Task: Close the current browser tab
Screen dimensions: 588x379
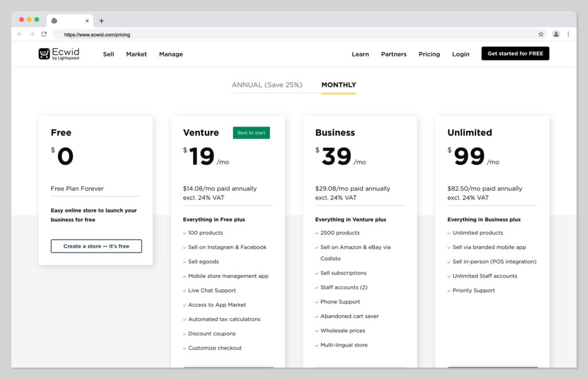Action: pos(87,21)
